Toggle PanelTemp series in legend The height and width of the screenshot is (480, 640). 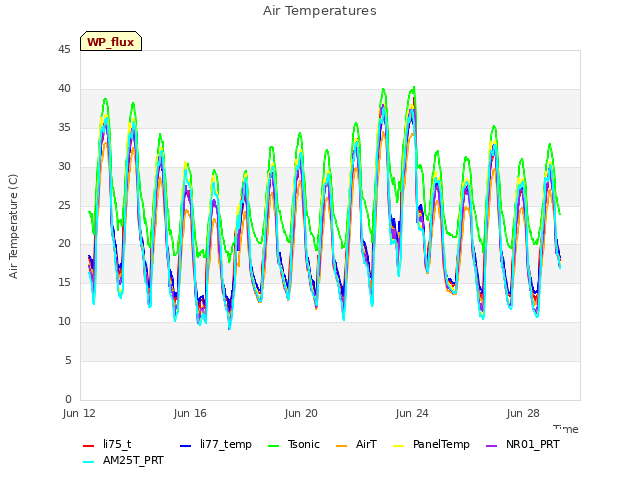point(431,444)
